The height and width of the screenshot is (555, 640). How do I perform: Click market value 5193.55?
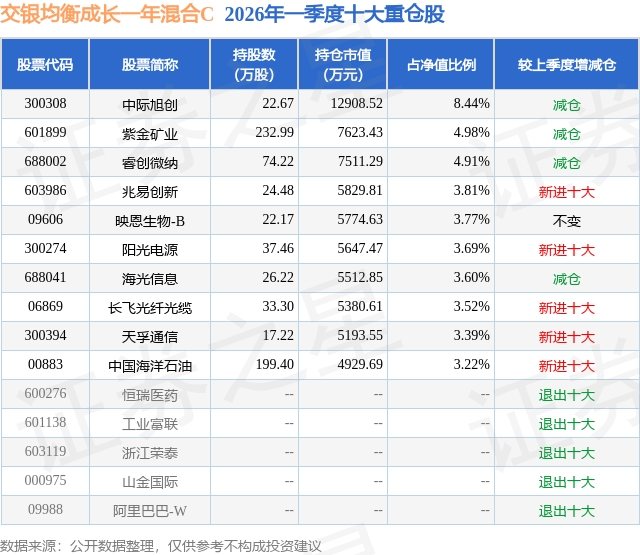[x=360, y=335]
